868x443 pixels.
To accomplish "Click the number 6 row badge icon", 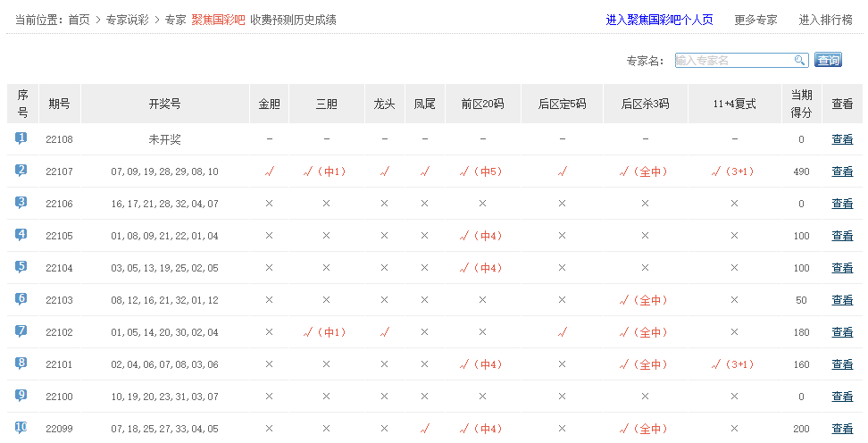I will coord(21,299).
